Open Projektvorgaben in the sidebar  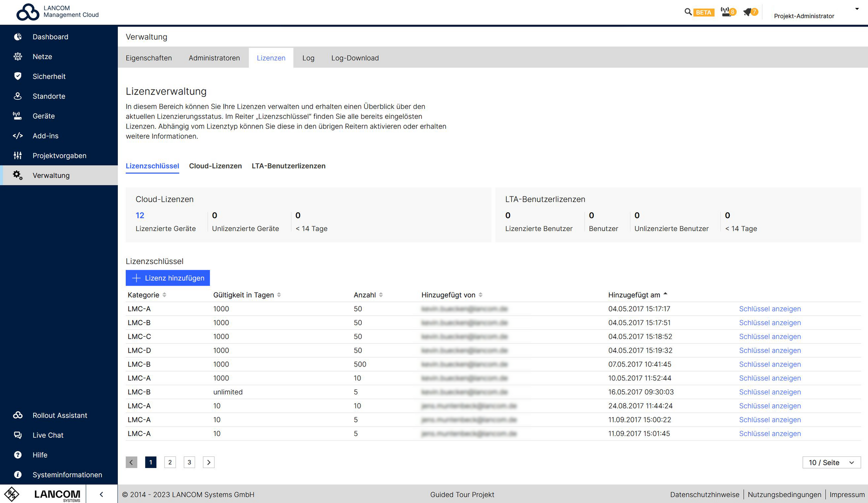(x=59, y=156)
